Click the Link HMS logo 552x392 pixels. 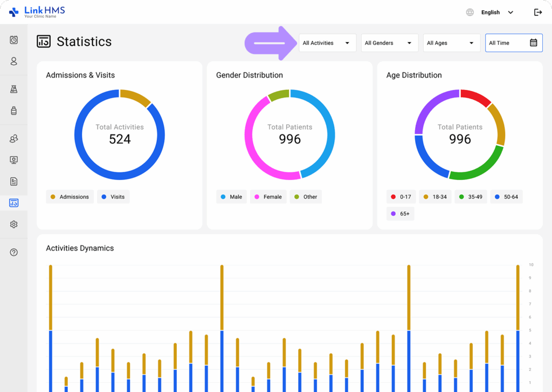(35, 11)
